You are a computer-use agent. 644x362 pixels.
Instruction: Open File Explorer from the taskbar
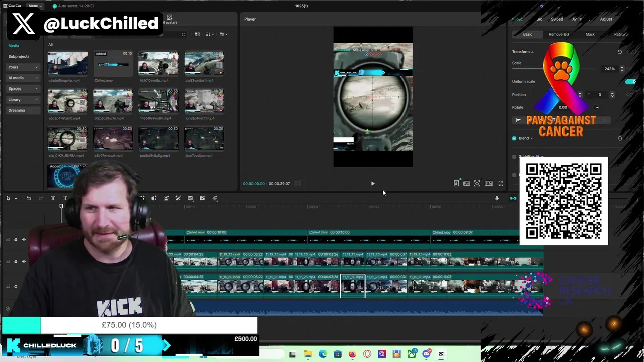[x=308, y=354]
